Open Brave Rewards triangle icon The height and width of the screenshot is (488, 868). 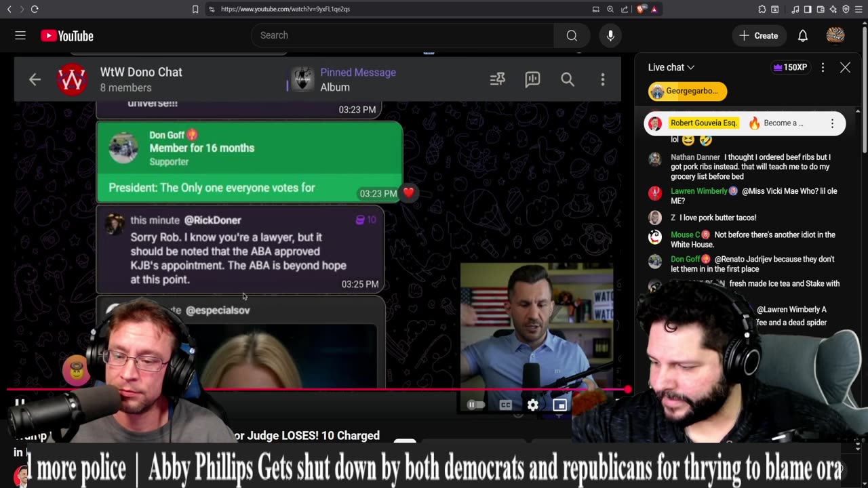point(654,9)
